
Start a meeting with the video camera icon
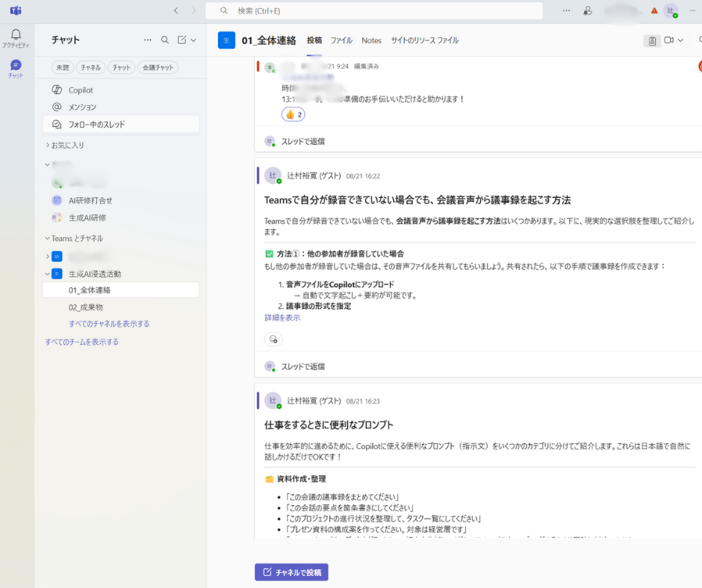tap(669, 40)
